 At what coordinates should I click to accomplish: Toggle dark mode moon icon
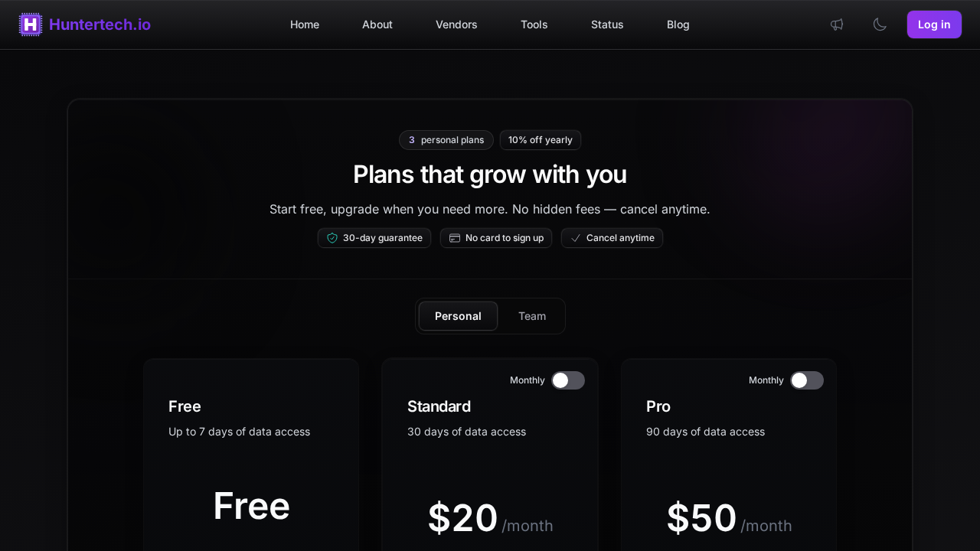click(880, 24)
